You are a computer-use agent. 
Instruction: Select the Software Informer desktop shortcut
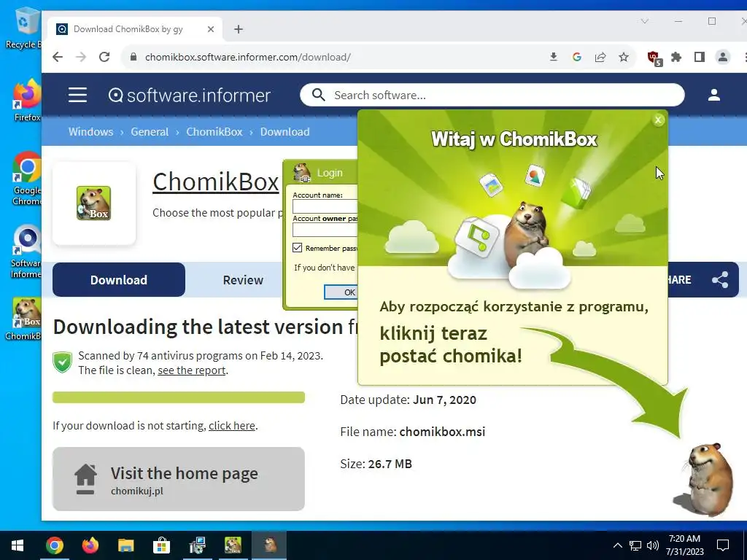tap(26, 252)
